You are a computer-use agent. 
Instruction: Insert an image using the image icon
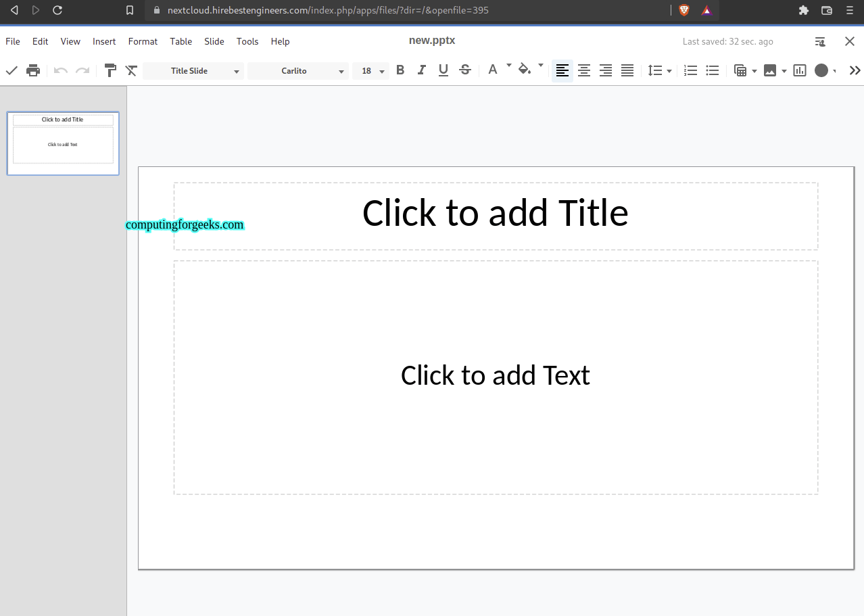pos(771,70)
